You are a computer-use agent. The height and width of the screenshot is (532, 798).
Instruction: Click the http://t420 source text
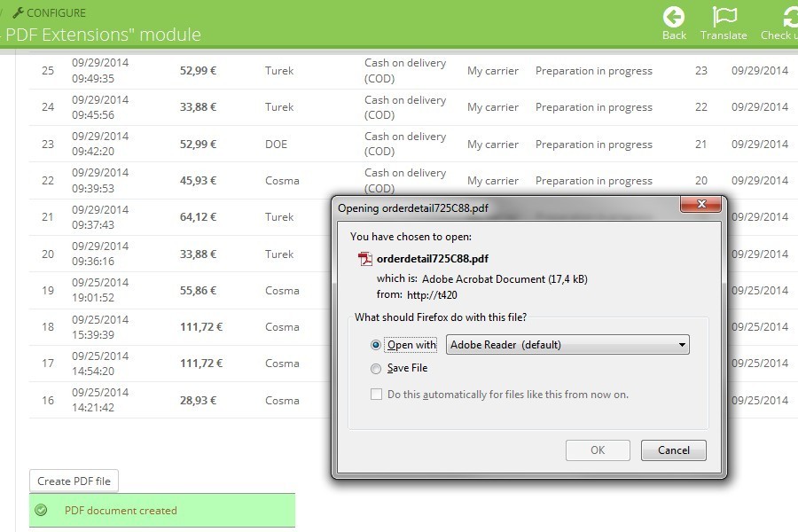pos(432,294)
